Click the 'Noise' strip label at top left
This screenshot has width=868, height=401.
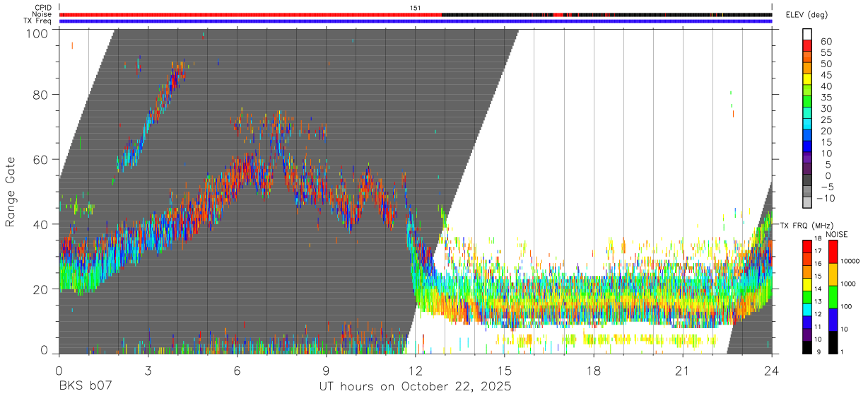coord(42,14)
